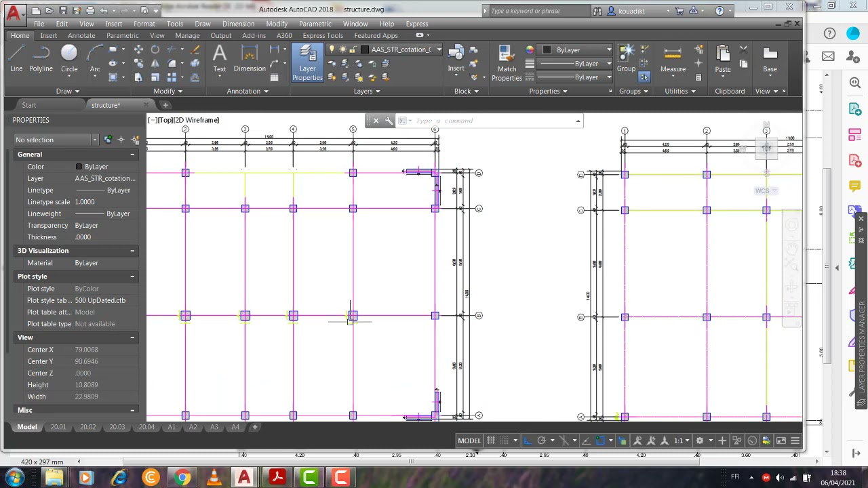Click the object color wheel icon
868x488 pixels.
coord(530,49)
